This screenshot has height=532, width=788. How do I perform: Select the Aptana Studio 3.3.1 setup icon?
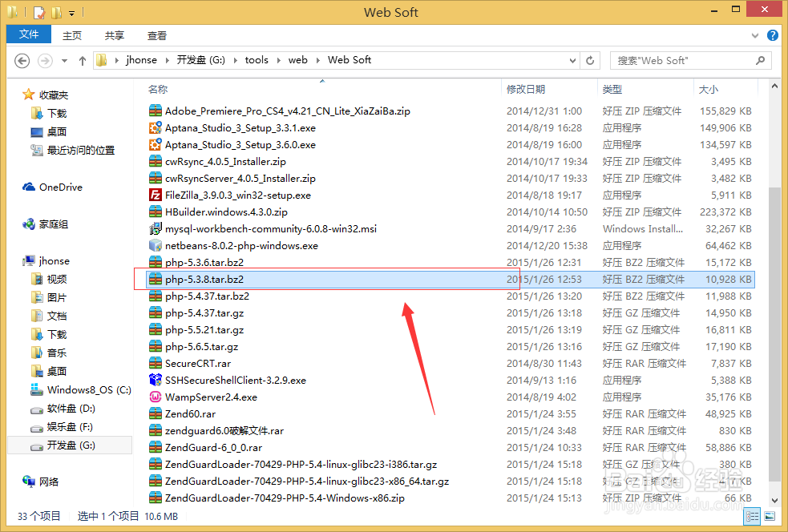(156, 127)
